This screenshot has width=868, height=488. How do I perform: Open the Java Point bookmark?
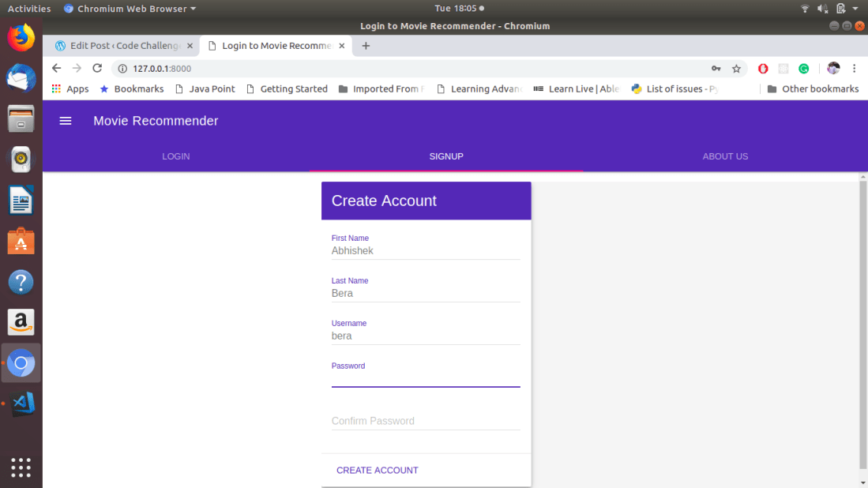tap(205, 88)
